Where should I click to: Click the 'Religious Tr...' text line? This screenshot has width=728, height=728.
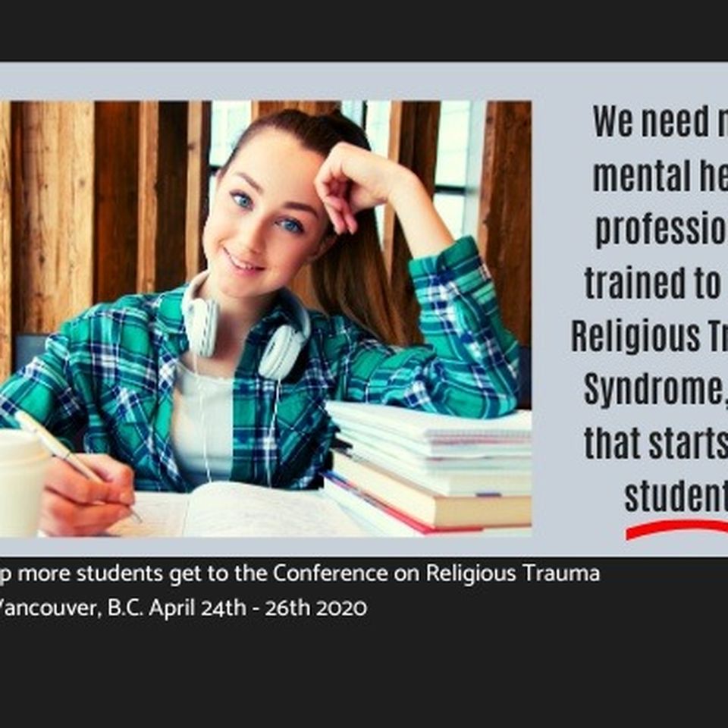click(650, 337)
